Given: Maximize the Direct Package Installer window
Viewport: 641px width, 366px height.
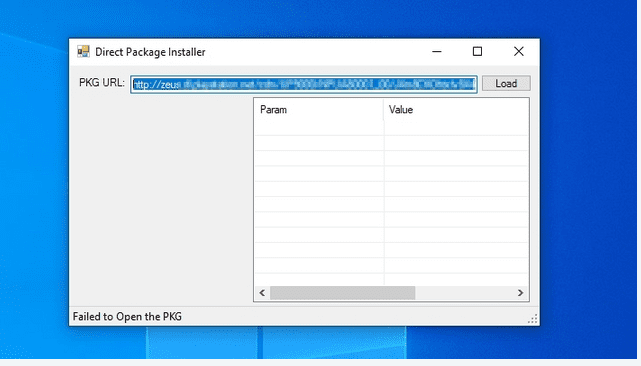Looking at the screenshot, I should coord(477,52).
